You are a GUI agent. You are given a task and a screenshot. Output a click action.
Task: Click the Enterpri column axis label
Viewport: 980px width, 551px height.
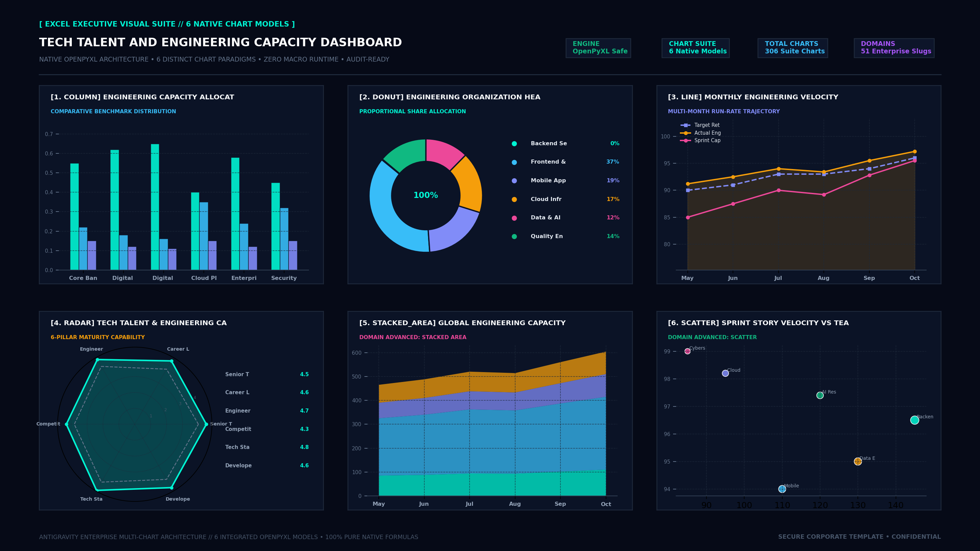244,278
